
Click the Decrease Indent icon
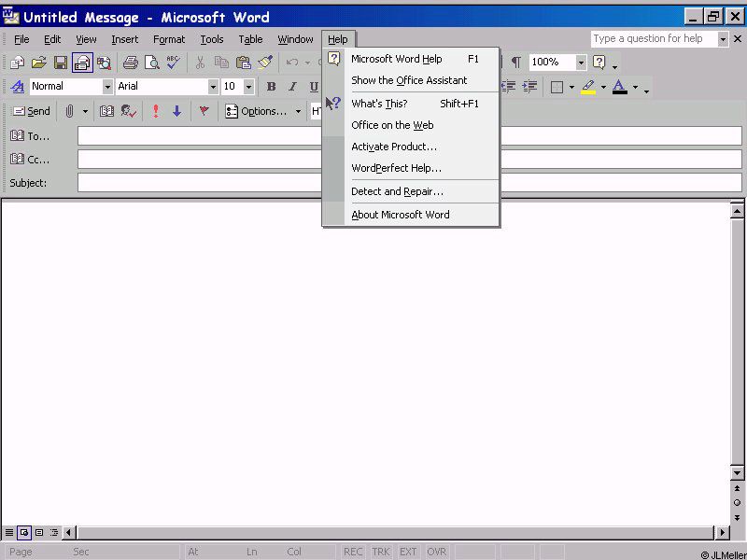[508, 86]
